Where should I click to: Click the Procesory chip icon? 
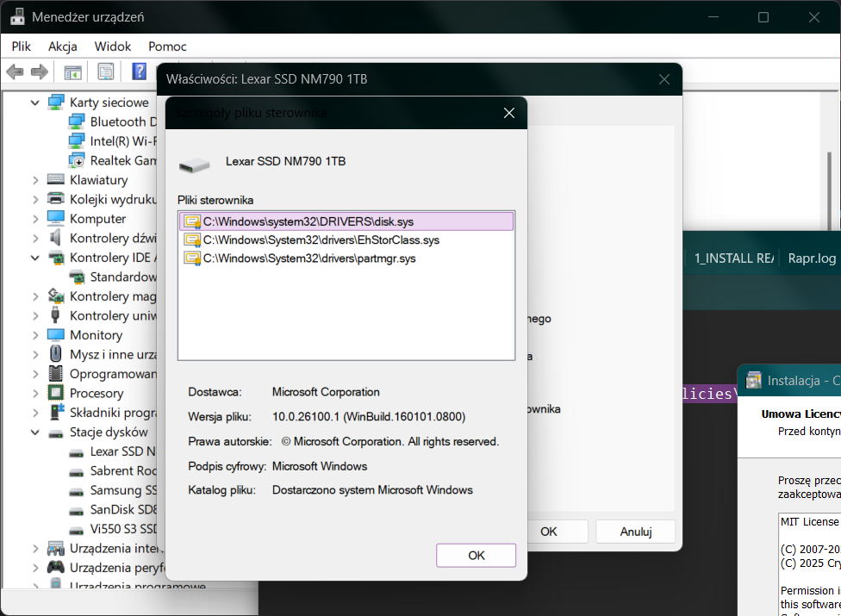[56, 393]
